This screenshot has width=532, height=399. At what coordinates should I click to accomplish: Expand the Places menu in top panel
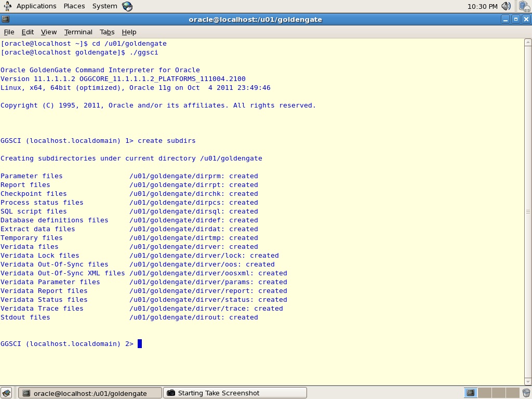click(74, 6)
